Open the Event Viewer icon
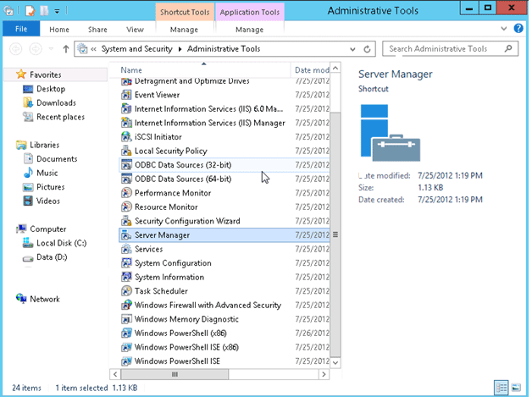This screenshot has width=532, height=397. (126, 96)
